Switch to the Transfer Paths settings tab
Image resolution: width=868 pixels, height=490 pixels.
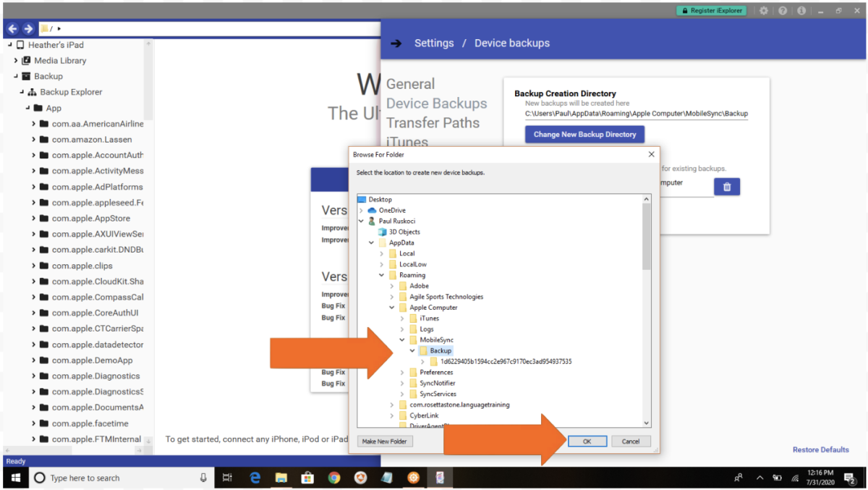(x=433, y=123)
